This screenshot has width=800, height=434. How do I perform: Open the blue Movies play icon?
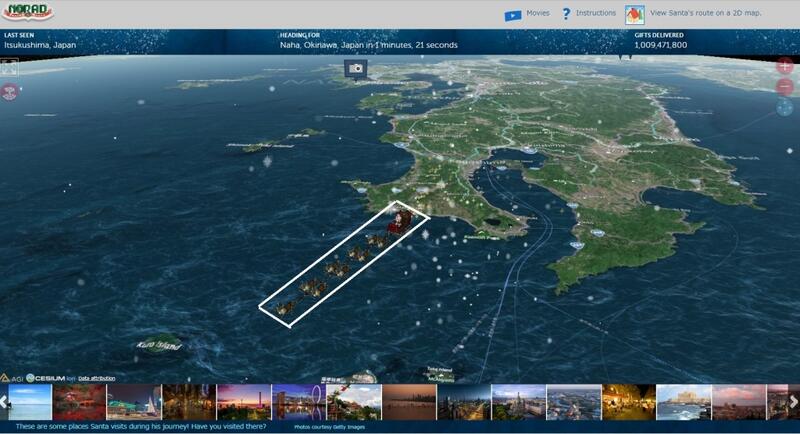513,15
